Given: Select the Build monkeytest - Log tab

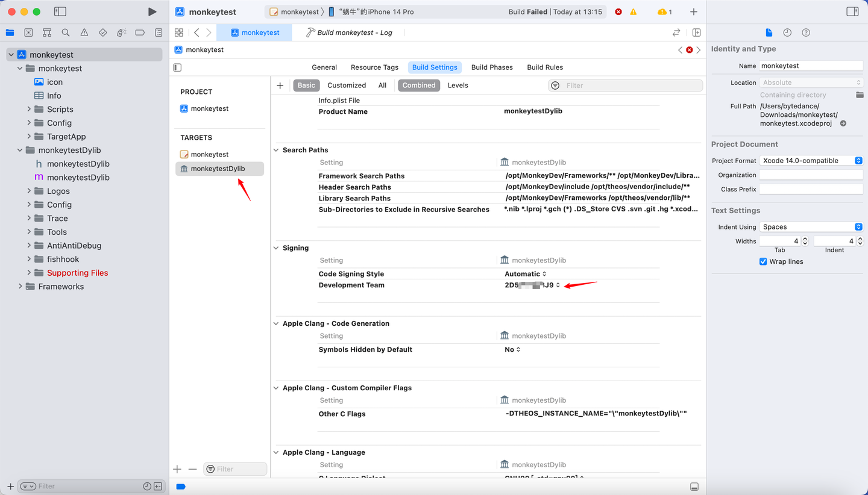Looking at the screenshot, I should point(354,32).
